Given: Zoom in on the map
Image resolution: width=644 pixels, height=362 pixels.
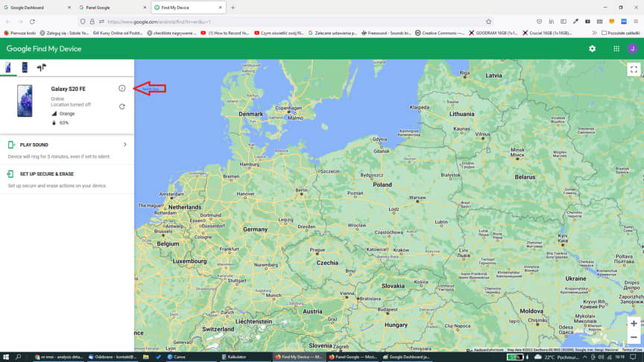Looking at the screenshot, I should click(634, 323).
